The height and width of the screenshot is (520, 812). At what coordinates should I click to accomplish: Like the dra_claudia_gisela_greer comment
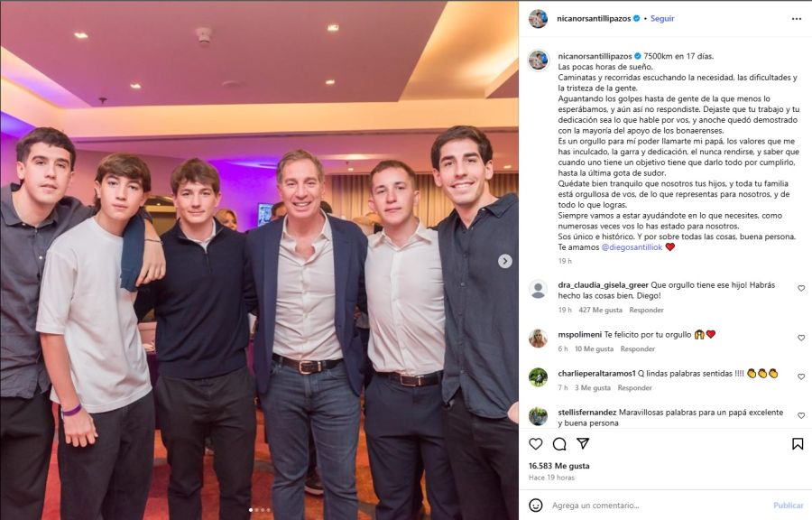pyautogui.click(x=800, y=289)
